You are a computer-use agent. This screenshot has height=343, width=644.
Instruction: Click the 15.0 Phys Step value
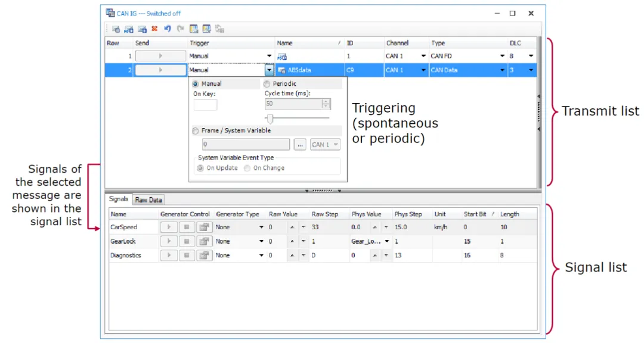[401, 227]
